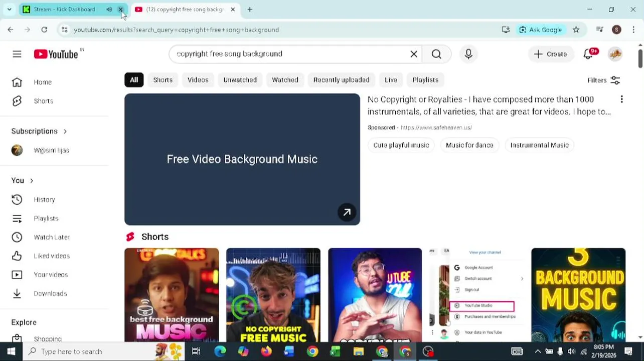Select the Shorts filter chip
The height and width of the screenshot is (361, 644).
[163, 80]
